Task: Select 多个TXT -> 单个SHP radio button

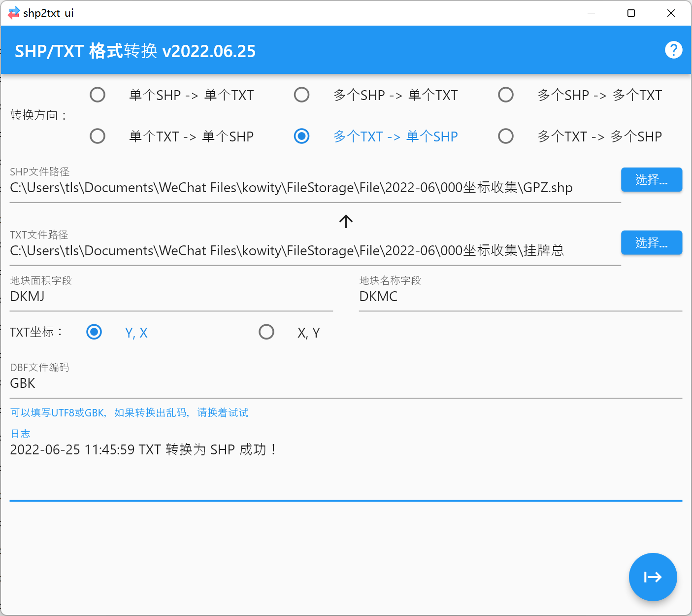Action: 301,136
